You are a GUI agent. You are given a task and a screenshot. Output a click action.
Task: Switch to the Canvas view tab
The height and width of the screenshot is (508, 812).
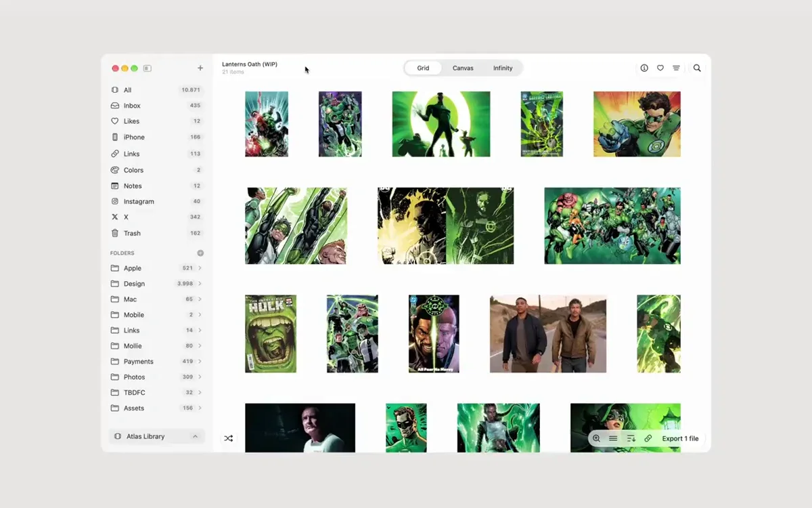tap(463, 68)
